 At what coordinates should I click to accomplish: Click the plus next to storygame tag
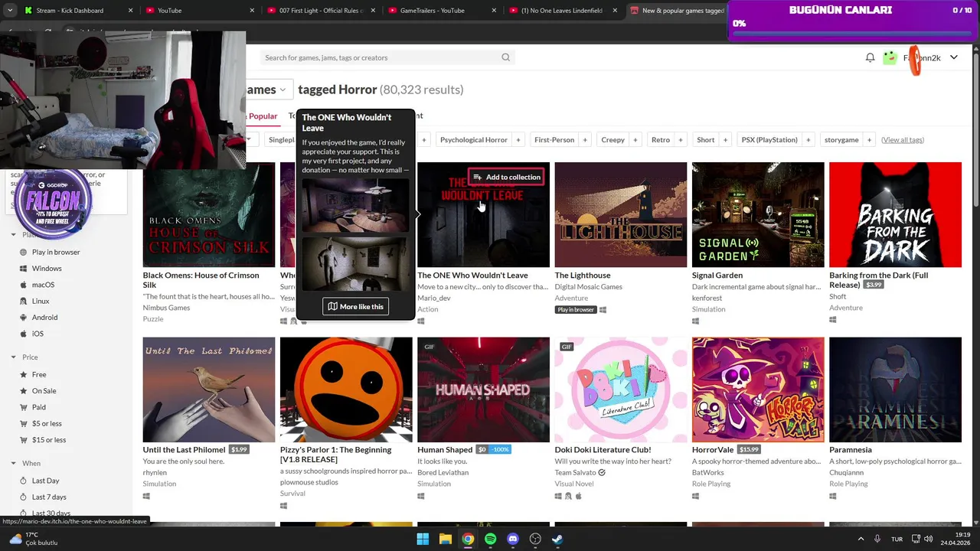pos(869,140)
